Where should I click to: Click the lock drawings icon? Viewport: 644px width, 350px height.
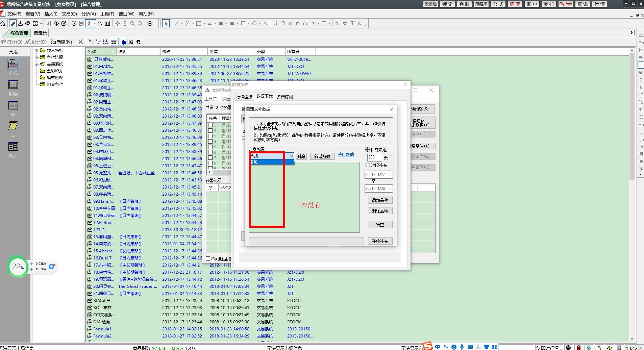tap(305, 23)
